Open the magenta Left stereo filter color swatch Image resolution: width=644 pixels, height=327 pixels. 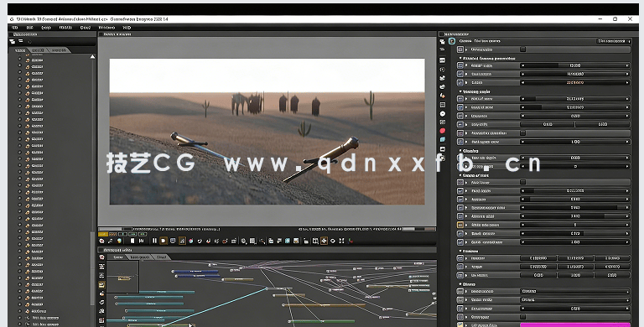pyautogui.click(x=575, y=325)
